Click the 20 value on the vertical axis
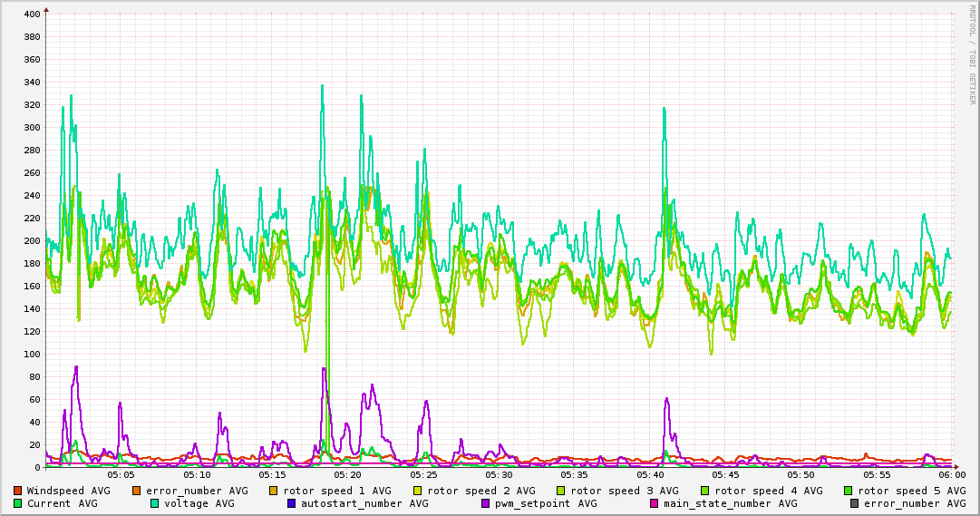The image size is (980, 516). [x=34, y=445]
